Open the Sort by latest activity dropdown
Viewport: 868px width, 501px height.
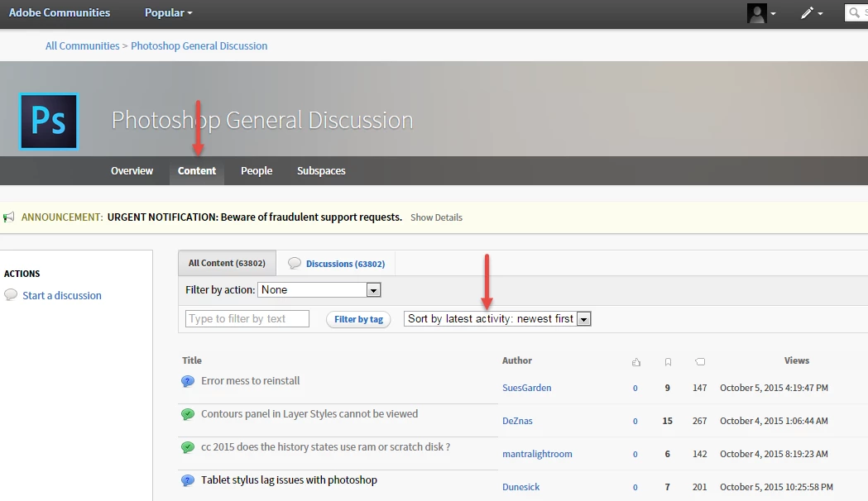pyautogui.click(x=497, y=318)
